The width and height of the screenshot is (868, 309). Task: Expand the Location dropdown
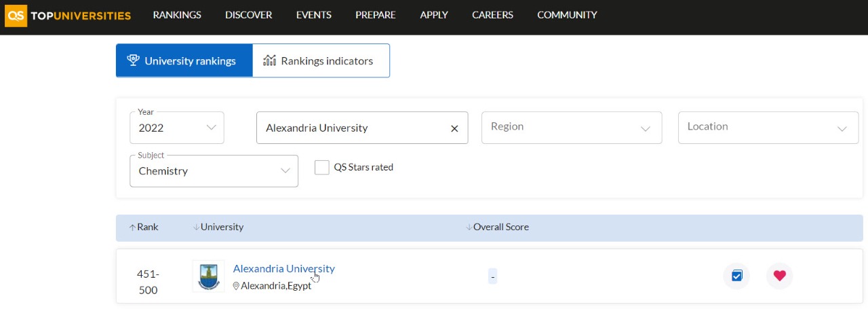click(768, 128)
